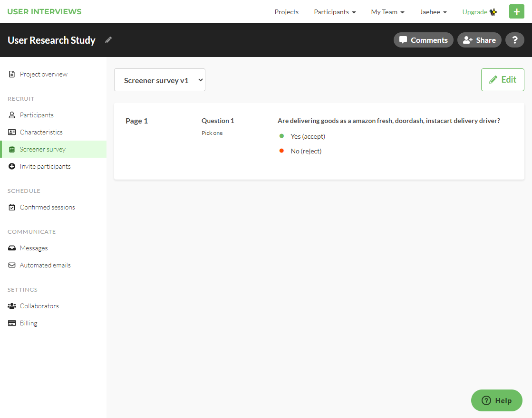This screenshot has height=418, width=532.
Task: Click the green Help button
Action: point(496,400)
